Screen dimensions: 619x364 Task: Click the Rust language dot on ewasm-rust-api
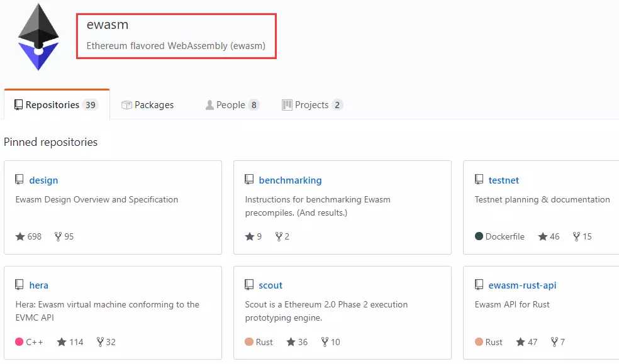[x=479, y=341]
